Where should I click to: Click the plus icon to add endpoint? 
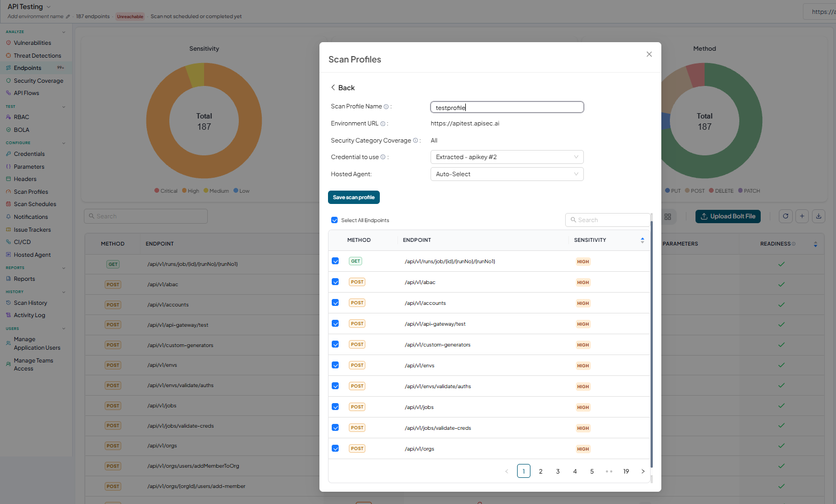click(802, 216)
